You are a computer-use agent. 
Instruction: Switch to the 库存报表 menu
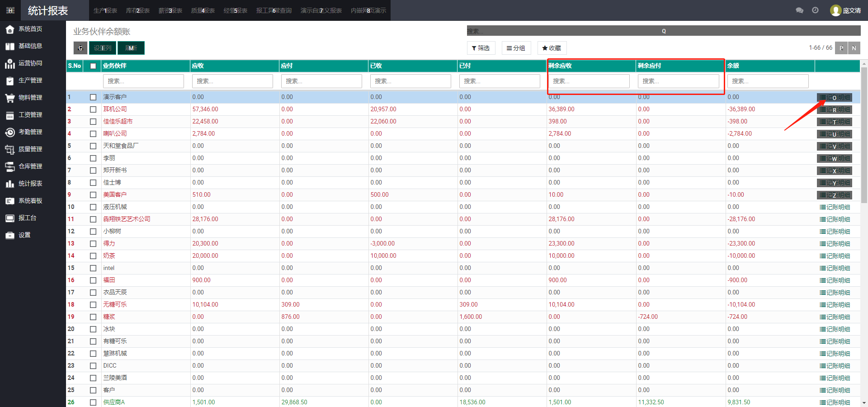pyautogui.click(x=137, y=10)
